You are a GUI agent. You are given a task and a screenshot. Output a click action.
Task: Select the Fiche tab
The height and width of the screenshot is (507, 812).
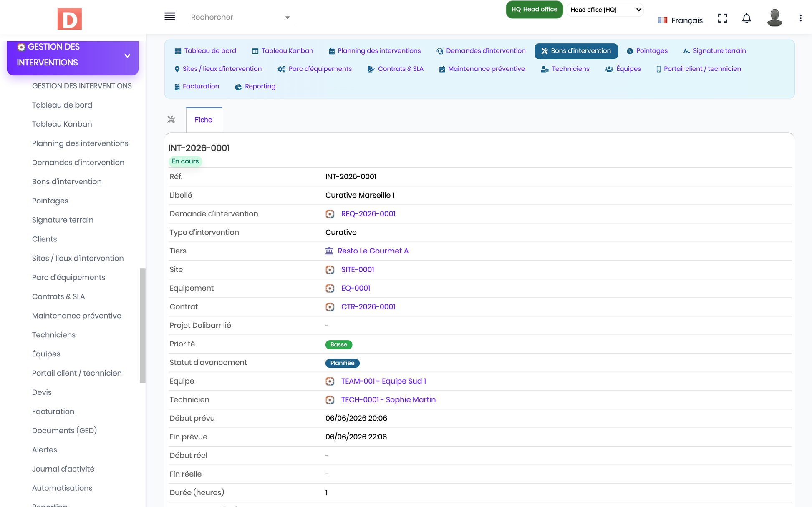204,120
